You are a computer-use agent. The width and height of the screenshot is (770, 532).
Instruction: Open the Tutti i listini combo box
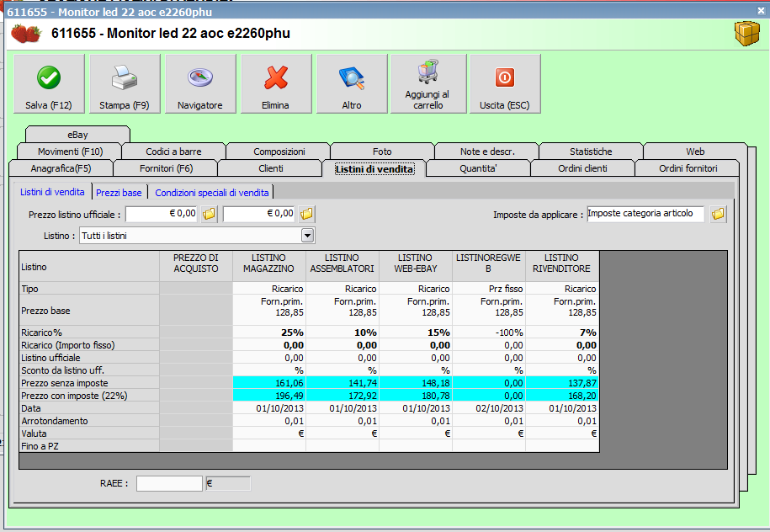click(x=197, y=236)
